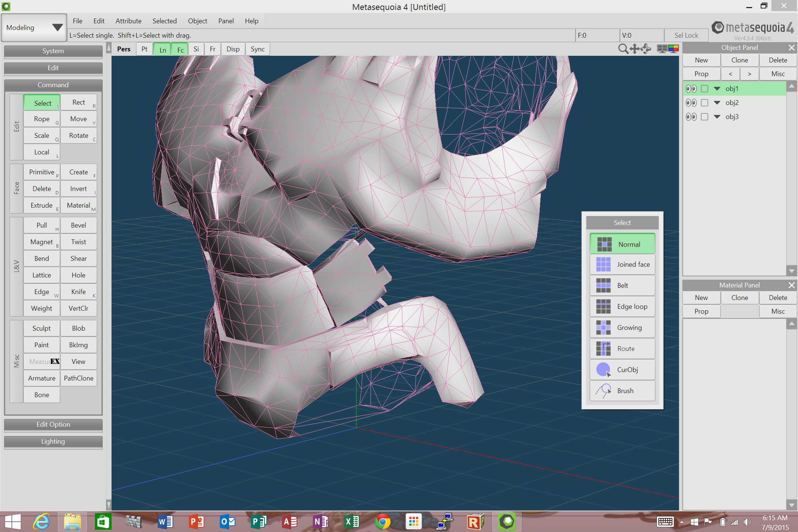Screen dimensions: 798x532
Task: Open File Explorer from taskbar
Action: pyautogui.click(x=72, y=522)
